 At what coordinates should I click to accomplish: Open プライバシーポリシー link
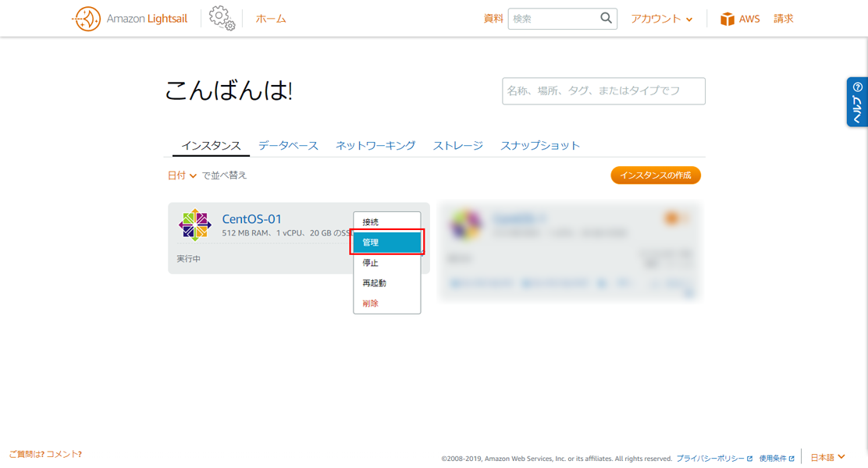(x=714, y=459)
